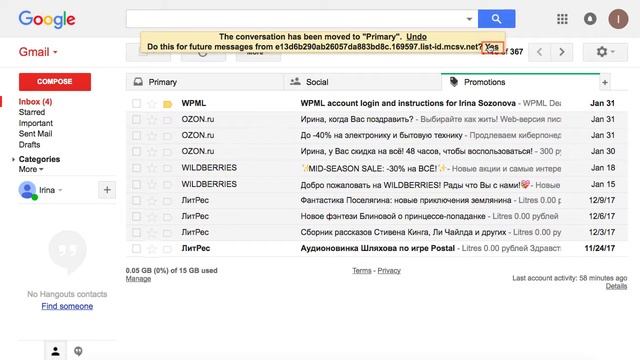Open Sent Mail folder
This screenshot has height=360, width=640.
35,134
